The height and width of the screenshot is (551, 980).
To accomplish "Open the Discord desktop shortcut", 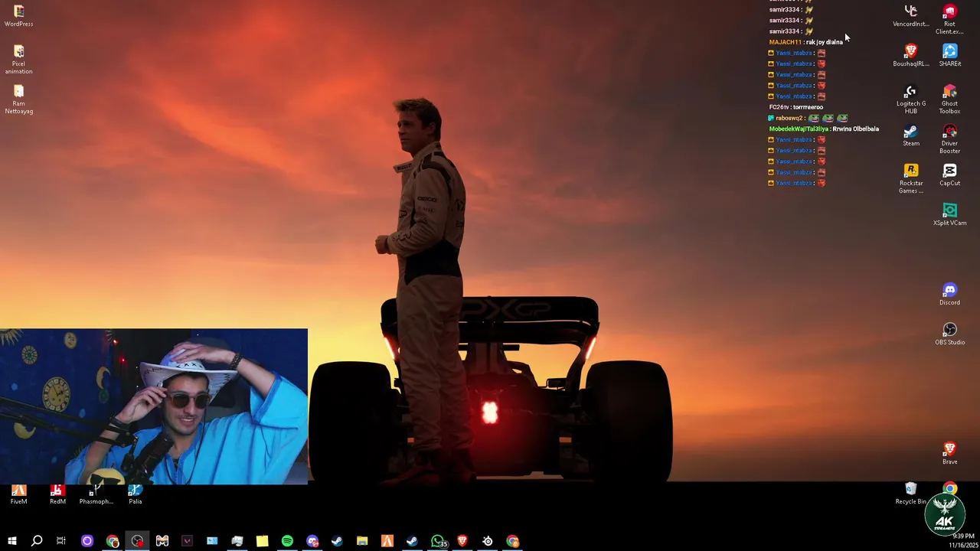I will 949,295.
